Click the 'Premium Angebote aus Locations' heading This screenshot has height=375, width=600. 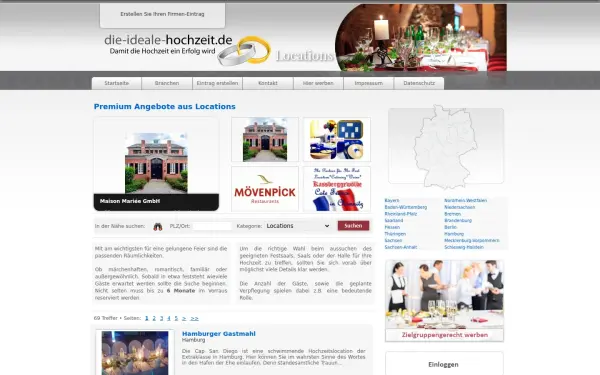[165, 106]
